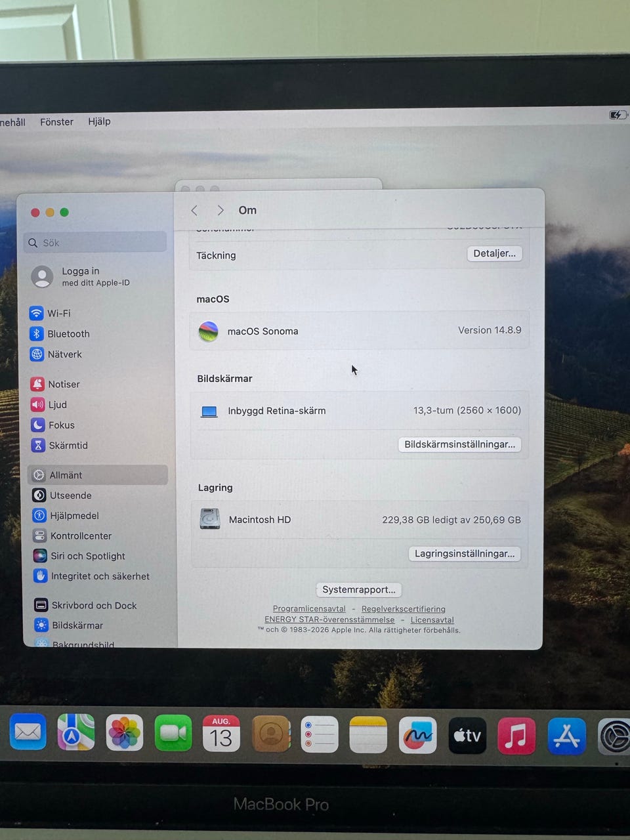Click the Macintosh HD storage row

pyautogui.click(x=360, y=520)
